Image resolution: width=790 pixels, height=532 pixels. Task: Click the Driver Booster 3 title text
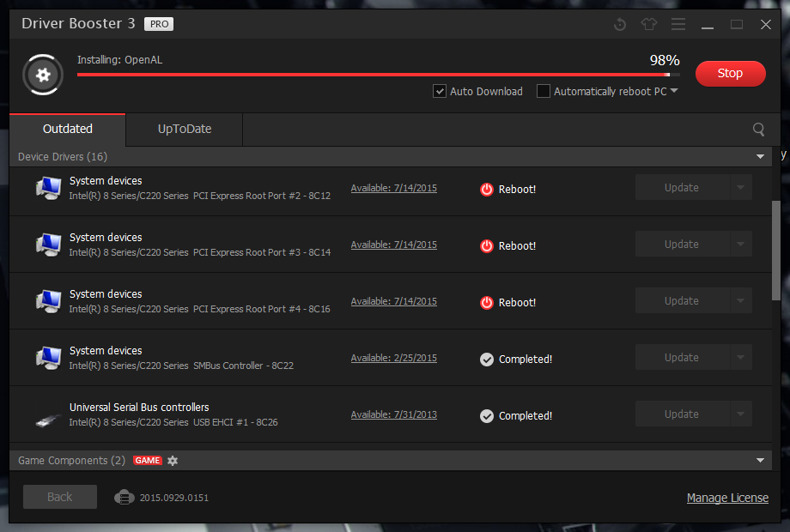[x=78, y=24]
